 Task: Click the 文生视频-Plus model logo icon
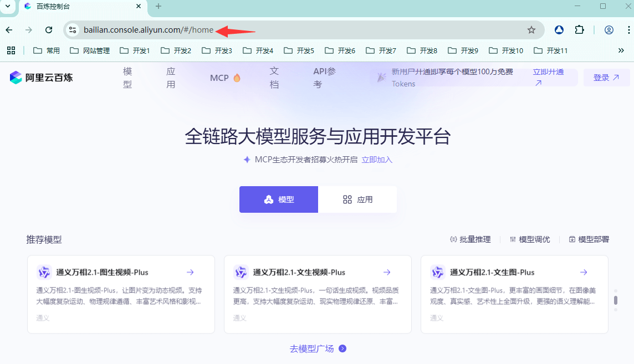click(x=241, y=272)
